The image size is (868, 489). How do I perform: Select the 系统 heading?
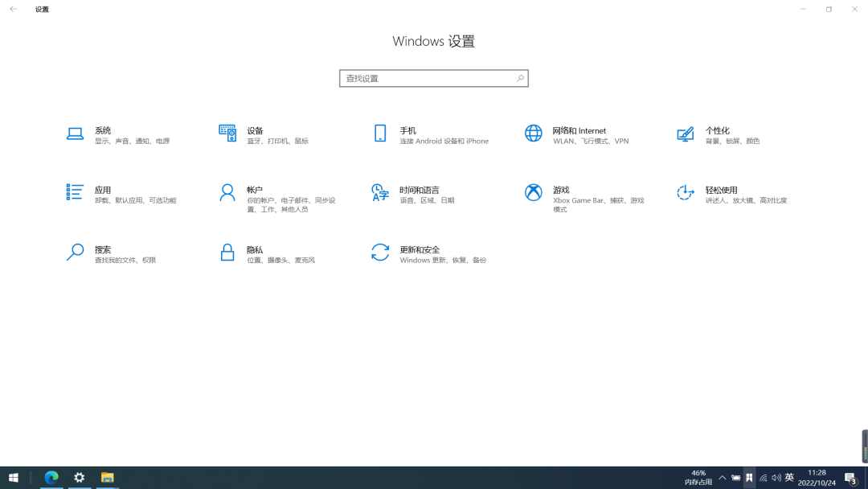click(x=103, y=131)
